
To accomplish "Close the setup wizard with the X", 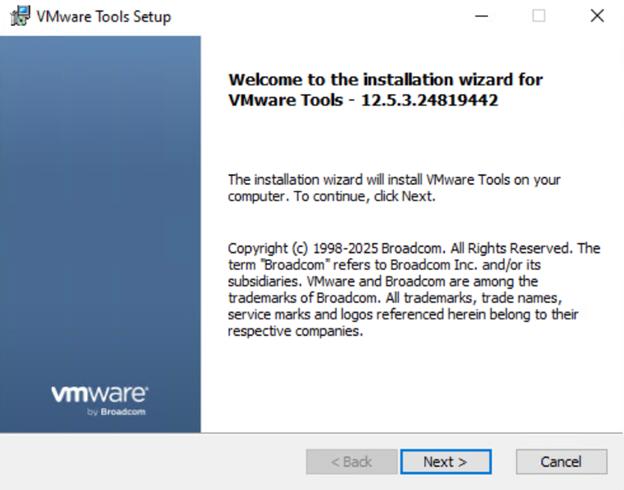I will [597, 16].
